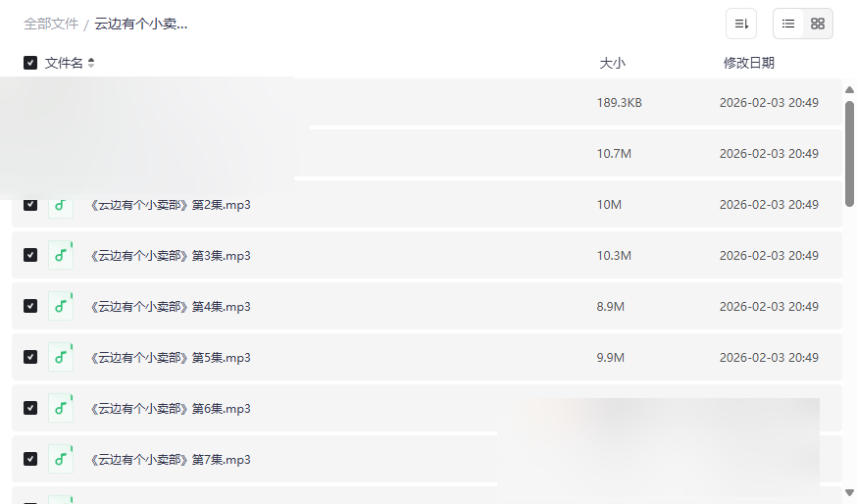Go back to 全部文件 breadcrumb
This screenshot has width=857, height=504.
(x=51, y=24)
